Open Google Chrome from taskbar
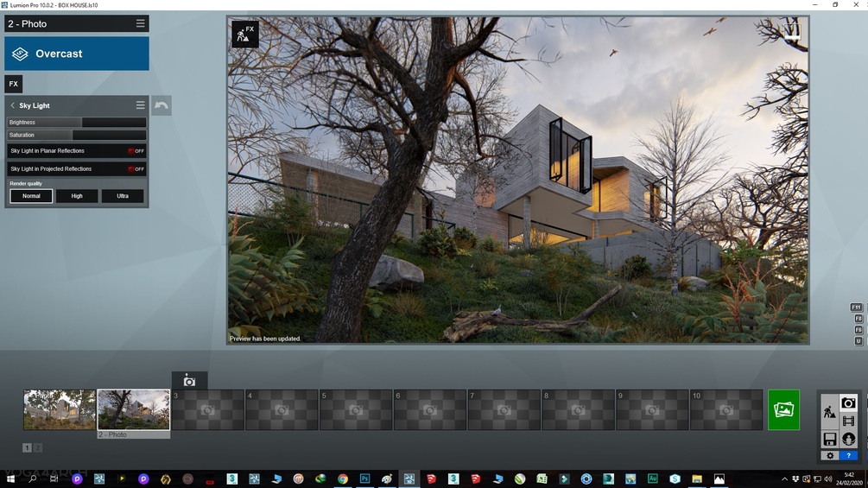This screenshot has height=488, width=868. point(343,478)
